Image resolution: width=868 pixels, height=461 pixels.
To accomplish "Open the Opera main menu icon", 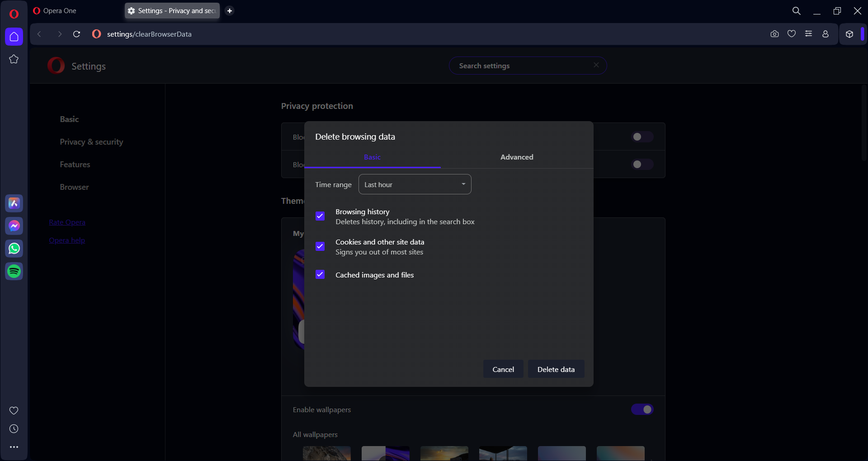I will 14,14.
